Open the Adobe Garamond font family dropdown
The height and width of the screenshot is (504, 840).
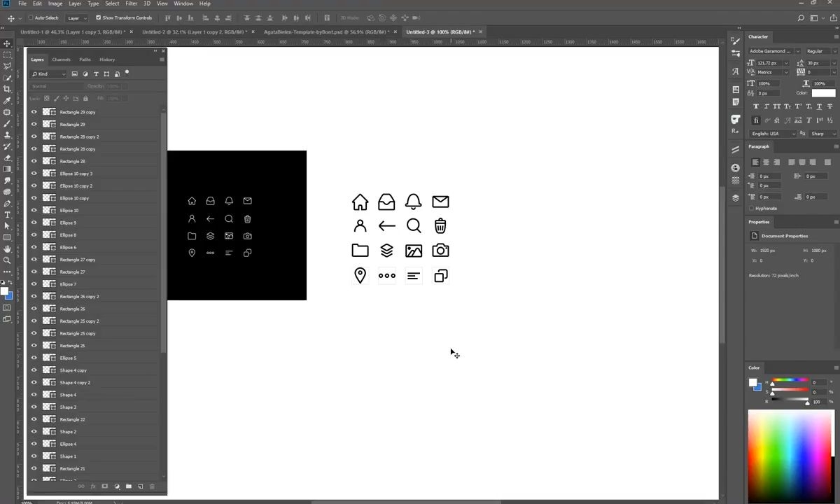tap(775, 51)
